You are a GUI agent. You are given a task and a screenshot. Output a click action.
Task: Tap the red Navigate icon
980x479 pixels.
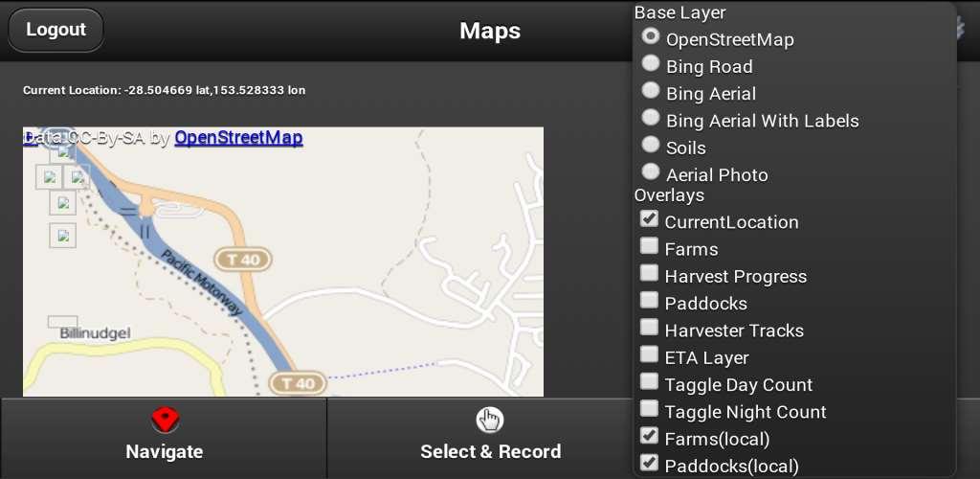(x=165, y=420)
